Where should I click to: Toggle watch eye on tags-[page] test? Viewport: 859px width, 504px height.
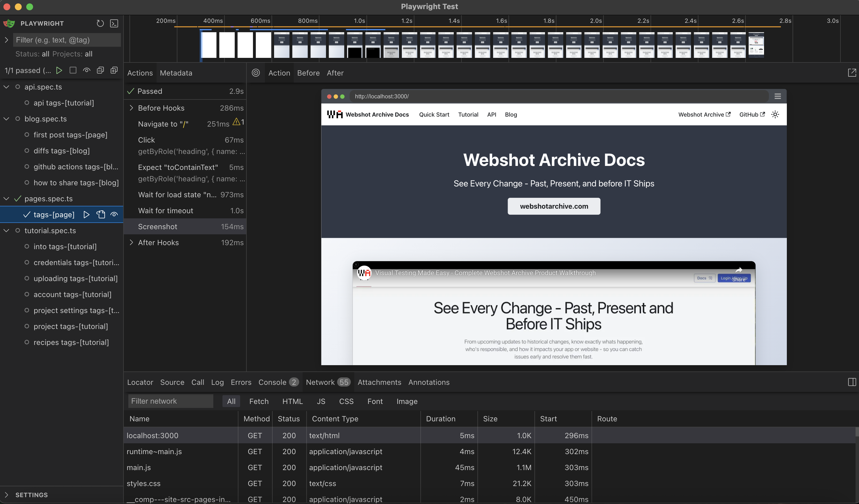(114, 214)
